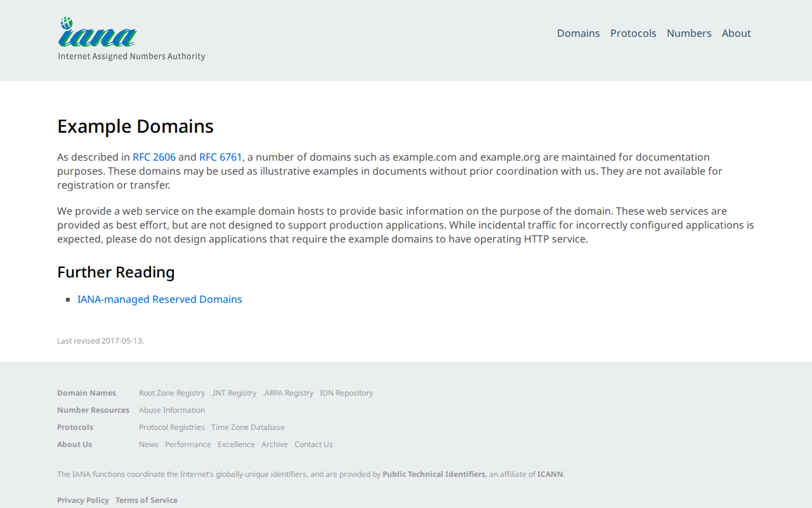Select the News footer link

148,444
